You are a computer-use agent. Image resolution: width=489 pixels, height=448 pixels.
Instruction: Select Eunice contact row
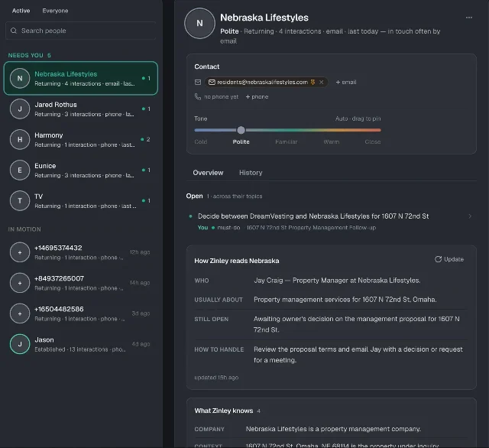point(81,170)
